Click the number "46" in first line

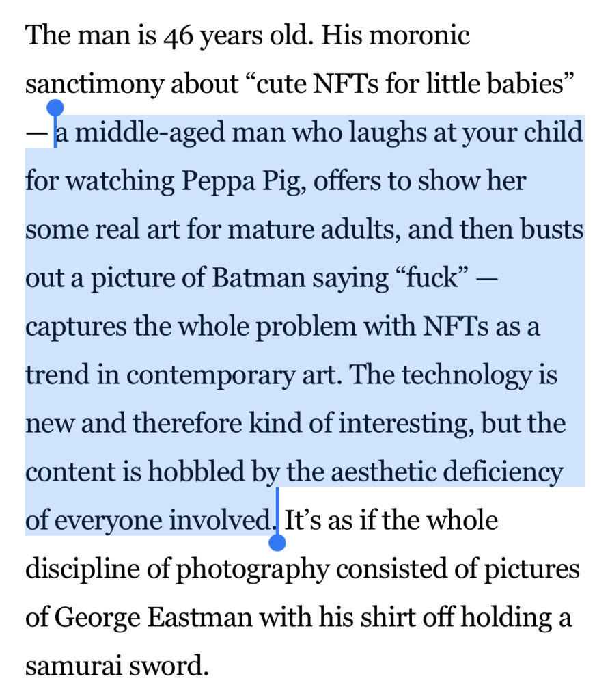coord(178,37)
